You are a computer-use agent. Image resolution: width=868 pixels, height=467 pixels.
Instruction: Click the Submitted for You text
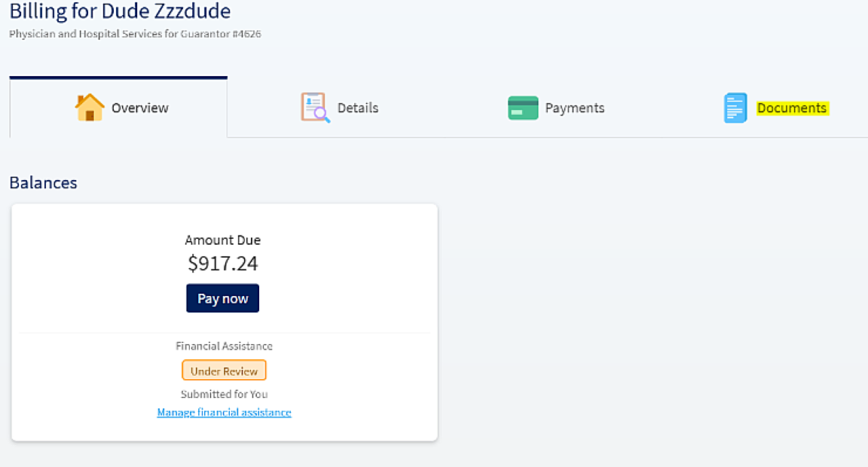tap(225, 394)
